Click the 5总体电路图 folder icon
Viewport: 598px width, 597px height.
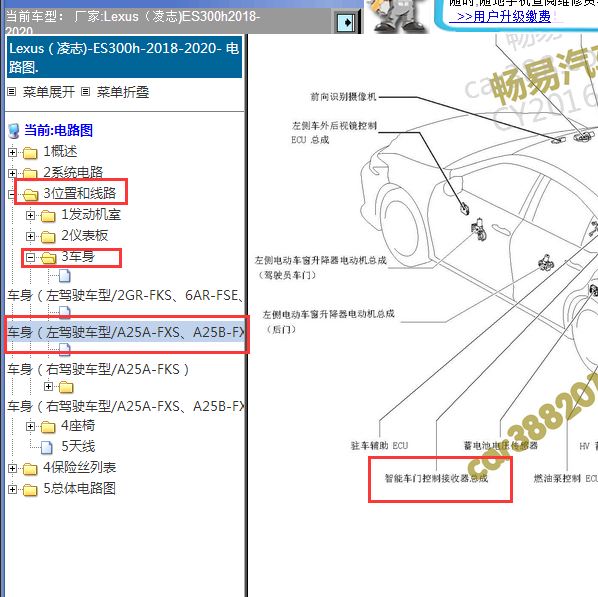30,489
